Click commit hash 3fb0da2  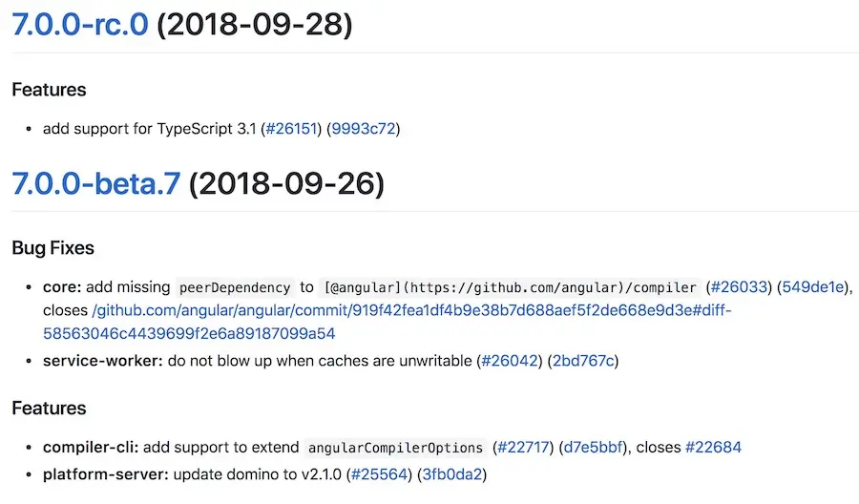452,474
